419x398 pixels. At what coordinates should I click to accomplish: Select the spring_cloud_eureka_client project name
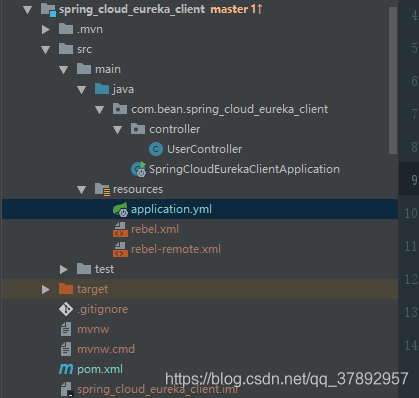[132, 10]
